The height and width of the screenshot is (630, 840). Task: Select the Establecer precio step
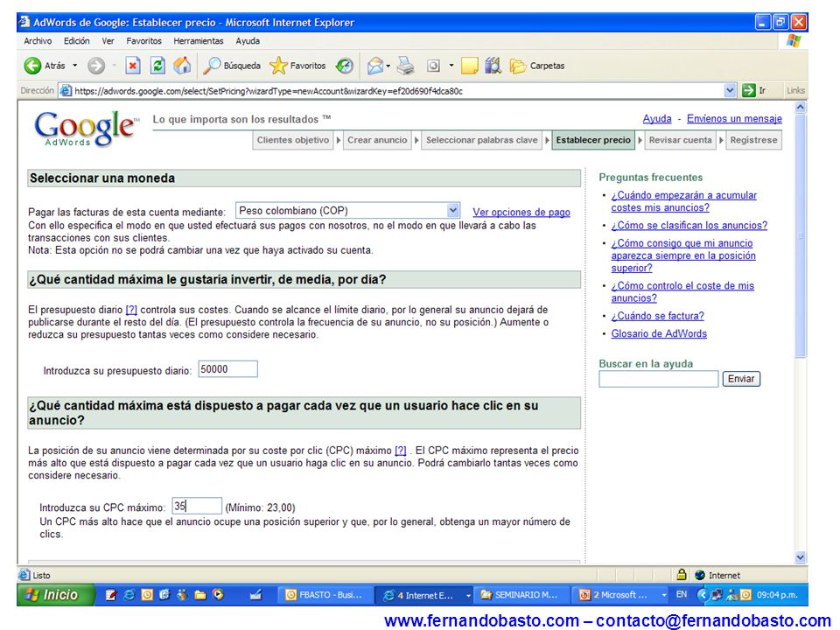pos(593,140)
